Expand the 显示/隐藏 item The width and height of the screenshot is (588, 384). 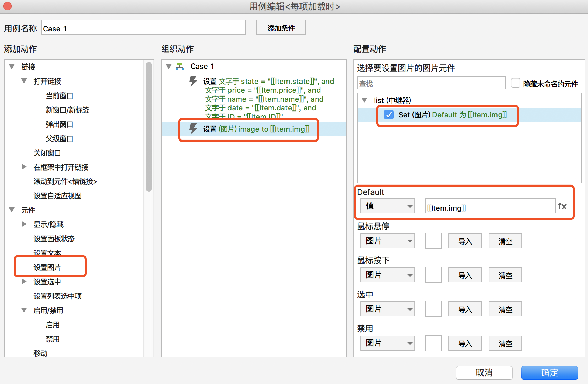[24, 224]
